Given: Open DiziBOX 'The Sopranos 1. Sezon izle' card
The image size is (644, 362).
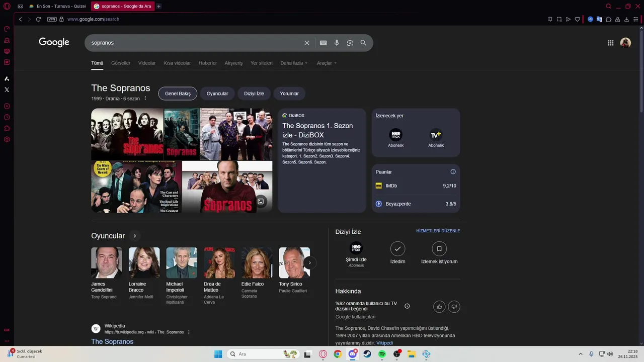Looking at the screenshot, I should pyautogui.click(x=321, y=160).
